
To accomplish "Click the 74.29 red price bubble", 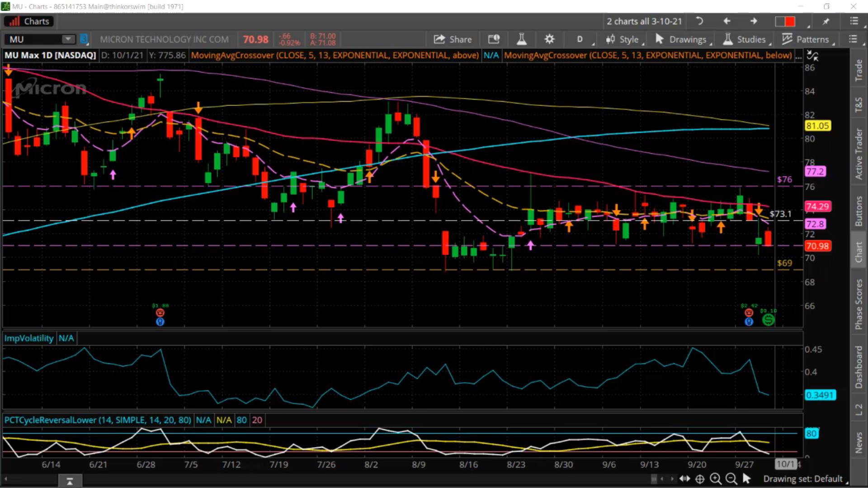I will point(817,206).
